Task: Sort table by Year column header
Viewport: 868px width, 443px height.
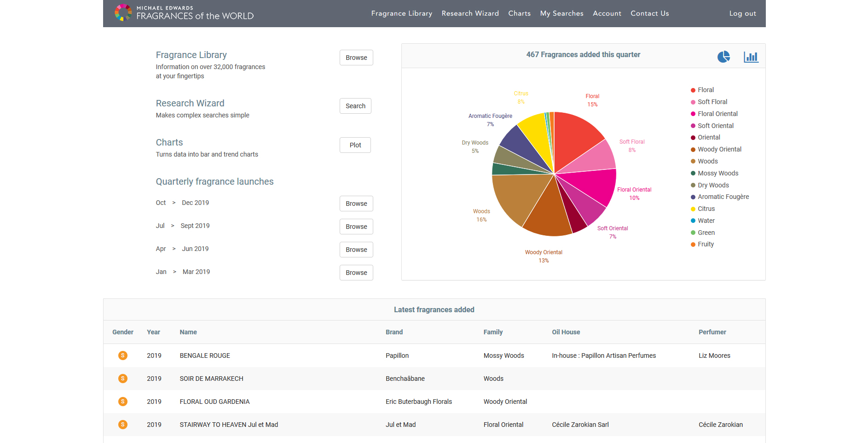Action: [153, 332]
